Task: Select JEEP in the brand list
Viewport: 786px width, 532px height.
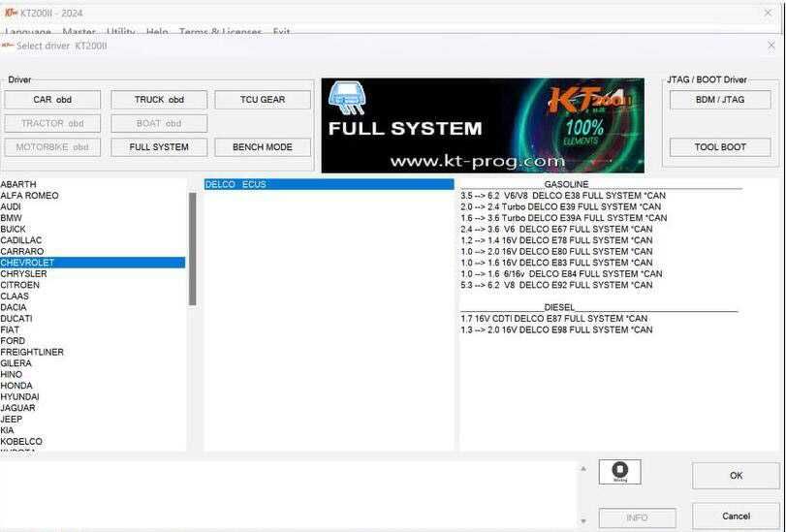Action: pos(93,420)
